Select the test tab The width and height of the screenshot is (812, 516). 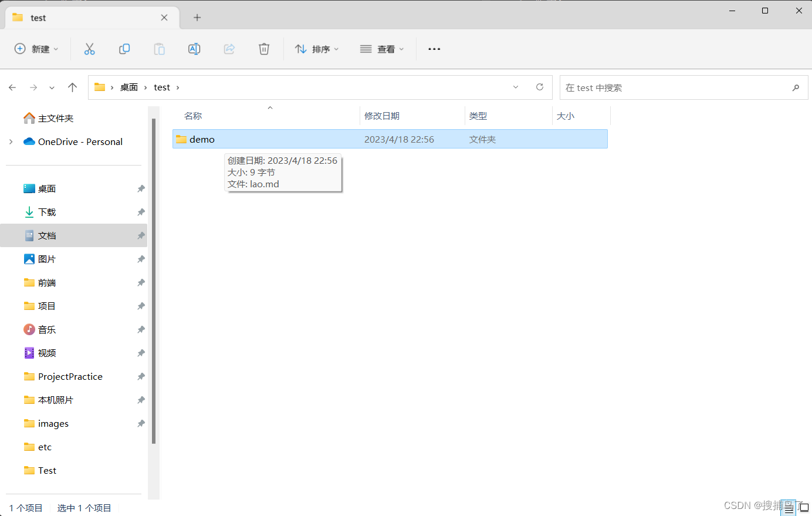[x=91, y=18]
